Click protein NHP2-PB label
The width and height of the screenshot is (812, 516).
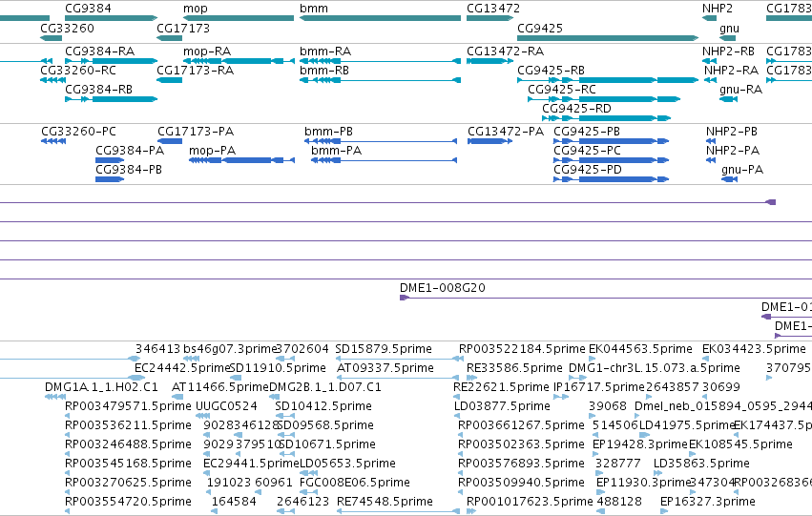732,132
